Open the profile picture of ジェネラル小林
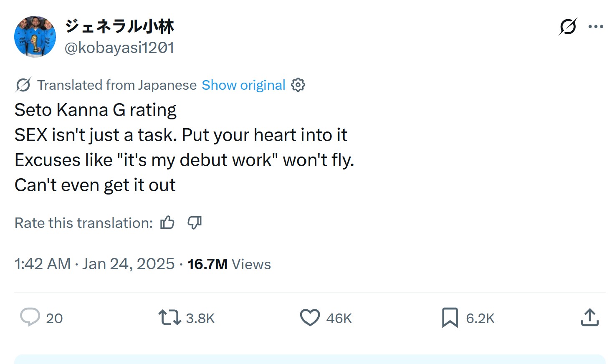 pos(35,37)
